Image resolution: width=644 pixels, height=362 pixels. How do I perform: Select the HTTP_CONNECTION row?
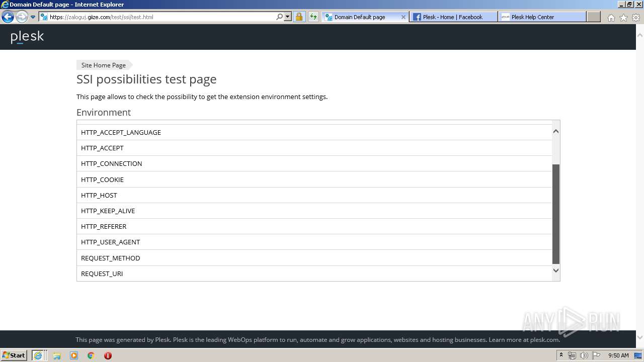pos(314,163)
